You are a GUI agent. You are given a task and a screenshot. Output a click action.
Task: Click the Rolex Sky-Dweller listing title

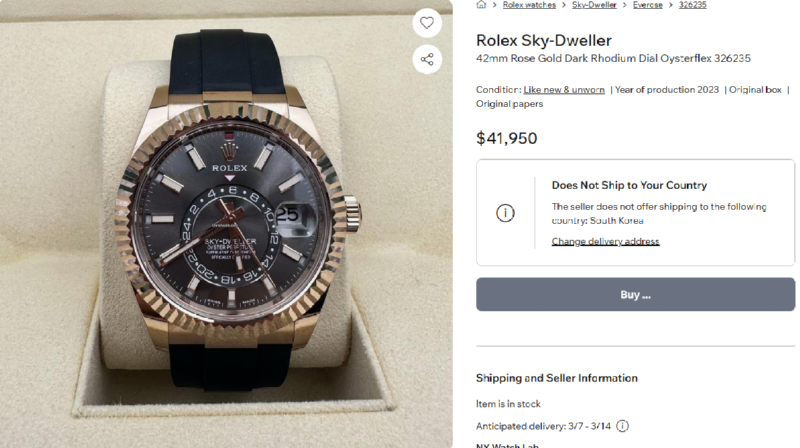(x=543, y=40)
